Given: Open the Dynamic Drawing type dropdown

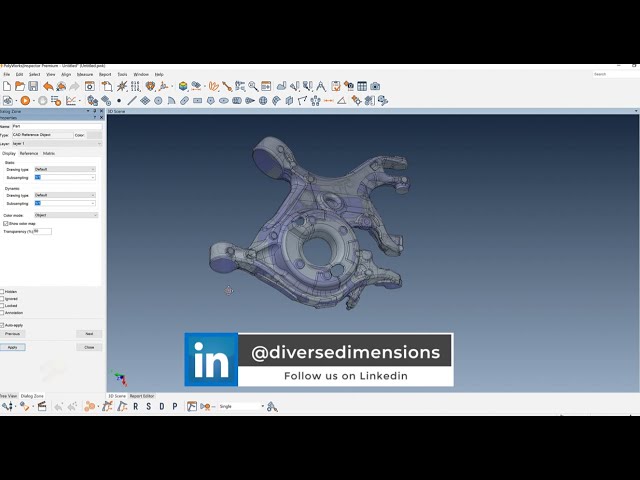Looking at the screenshot, I should point(64,195).
